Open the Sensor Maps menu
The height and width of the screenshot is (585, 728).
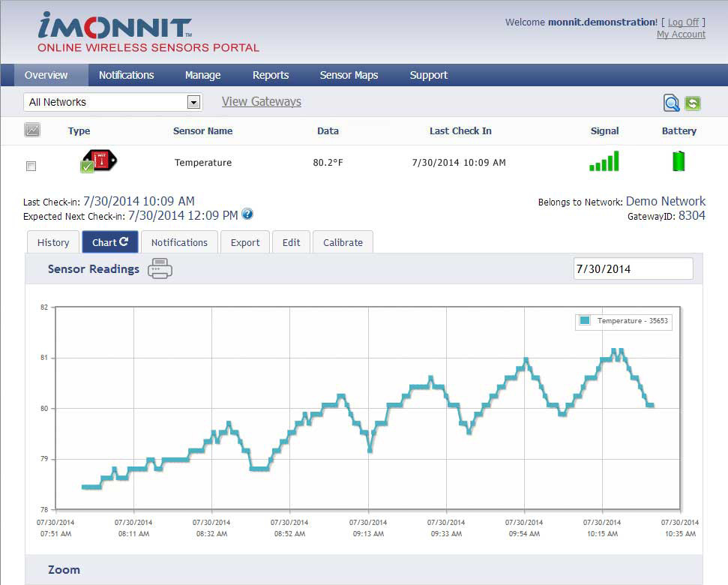[x=349, y=75]
